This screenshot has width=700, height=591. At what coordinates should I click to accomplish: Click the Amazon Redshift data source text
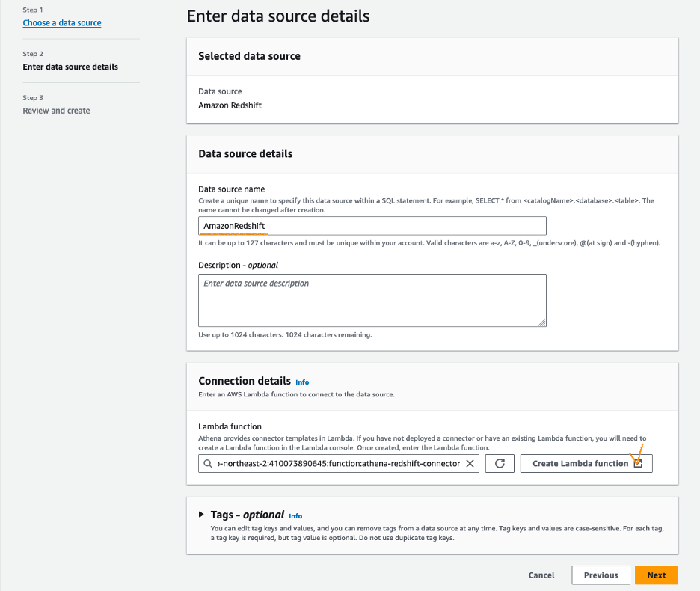click(x=230, y=105)
